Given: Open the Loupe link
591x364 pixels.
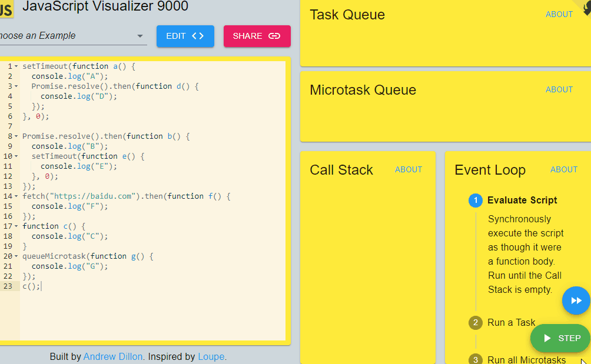Looking at the screenshot, I should (211, 356).
